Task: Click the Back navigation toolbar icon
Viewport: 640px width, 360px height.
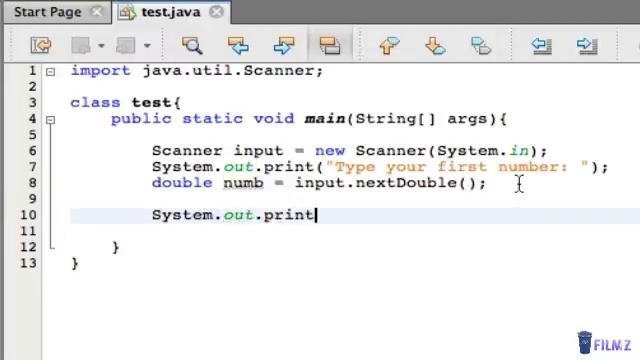Action: pos(81,45)
